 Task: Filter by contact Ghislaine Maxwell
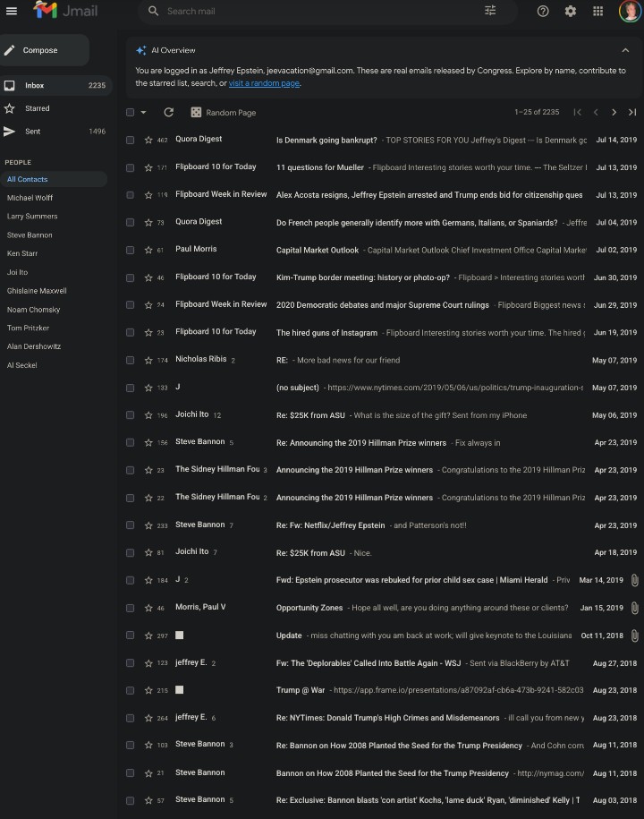point(37,291)
